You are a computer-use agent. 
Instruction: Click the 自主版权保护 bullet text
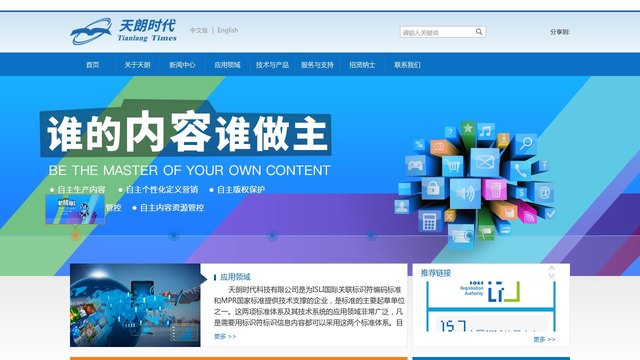tap(241, 189)
